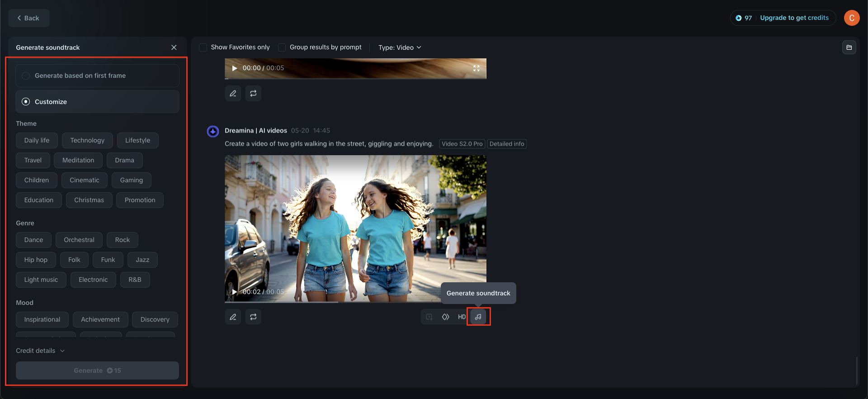Select Generate based on first frame option
Screen dimensions: 868x399
pyautogui.click(x=26, y=76)
